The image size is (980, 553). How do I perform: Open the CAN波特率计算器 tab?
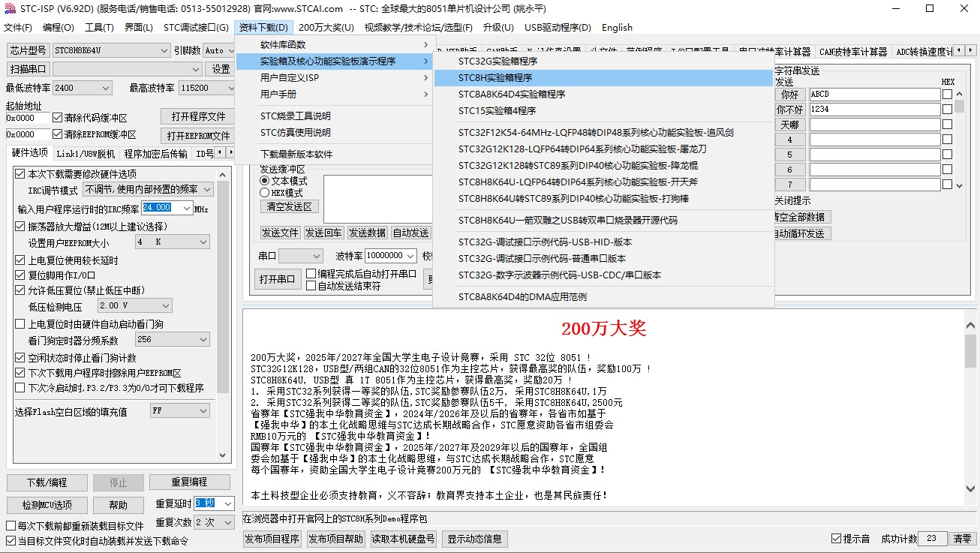pos(853,52)
